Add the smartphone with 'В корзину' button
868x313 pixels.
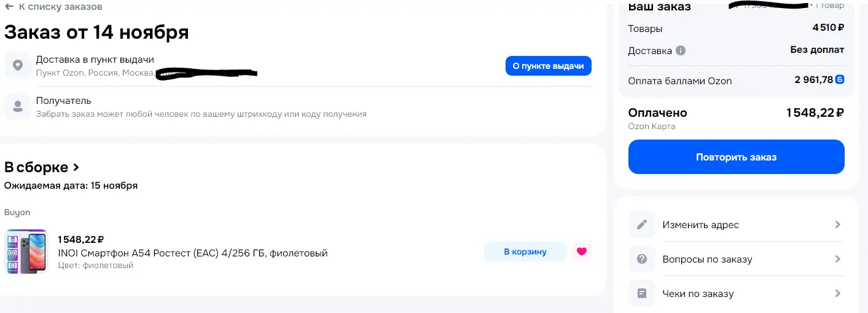[x=525, y=252]
